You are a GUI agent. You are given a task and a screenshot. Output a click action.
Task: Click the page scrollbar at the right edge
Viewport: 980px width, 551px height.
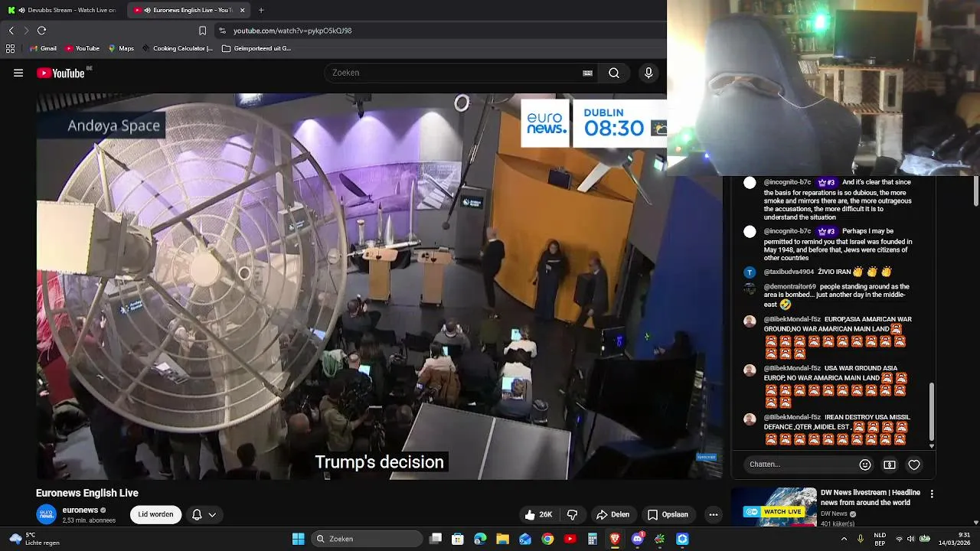(x=976, y=192)
